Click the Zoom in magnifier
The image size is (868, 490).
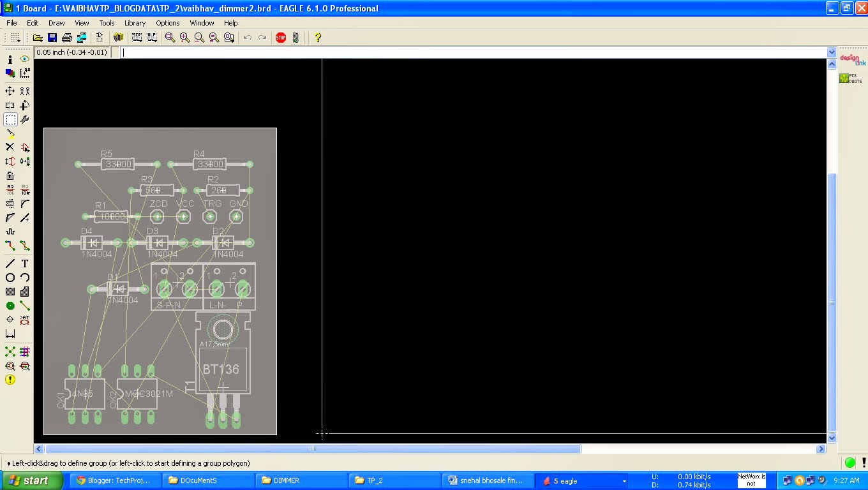184,38
